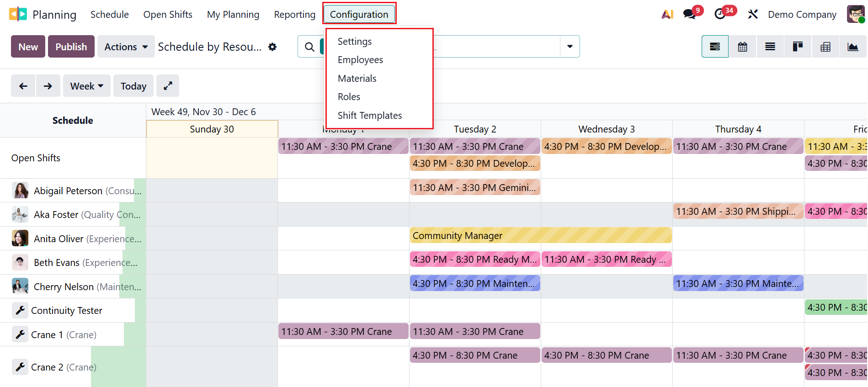Open the activities clock icon
Viewport: 868px width, 387px height.
(x=720, y=14)
